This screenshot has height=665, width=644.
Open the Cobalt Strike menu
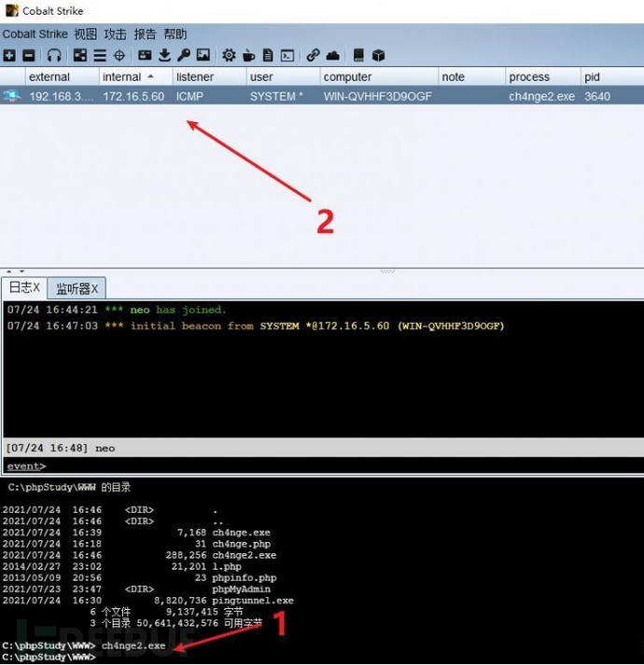35,34
